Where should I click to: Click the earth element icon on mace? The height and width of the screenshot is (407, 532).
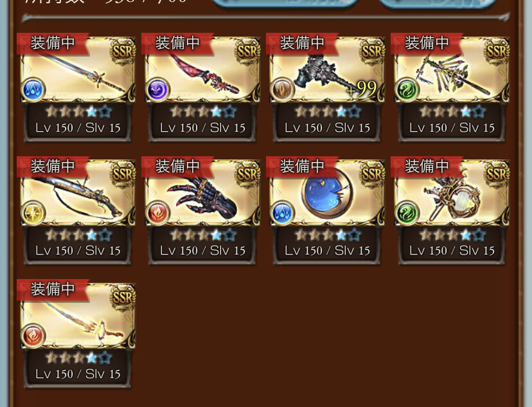point(282,90)
